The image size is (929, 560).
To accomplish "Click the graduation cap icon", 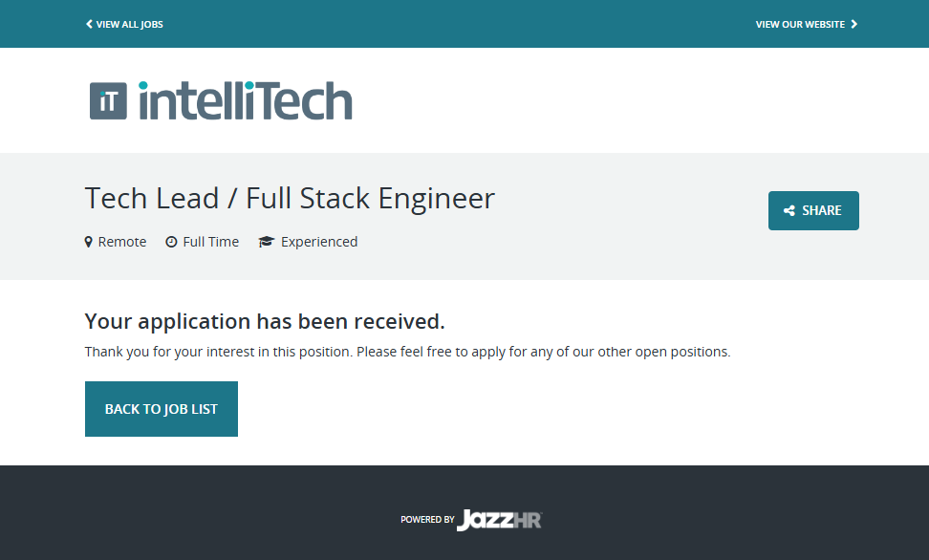I will pyautogui.click(x=267, y=242).
